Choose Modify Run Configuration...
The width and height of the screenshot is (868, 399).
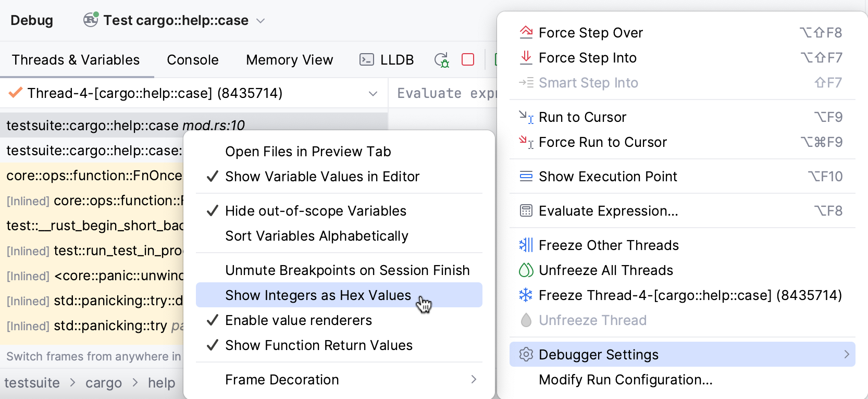[x=625, y=380]
